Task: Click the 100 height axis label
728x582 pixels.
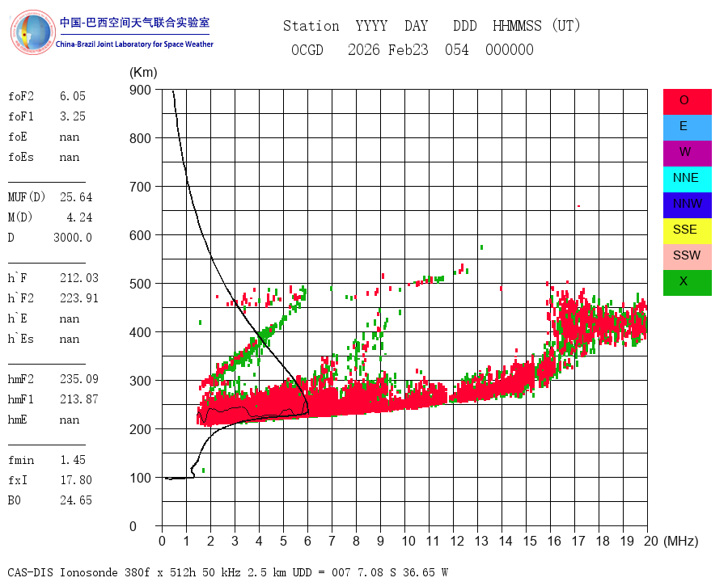Action: (140, 478)
